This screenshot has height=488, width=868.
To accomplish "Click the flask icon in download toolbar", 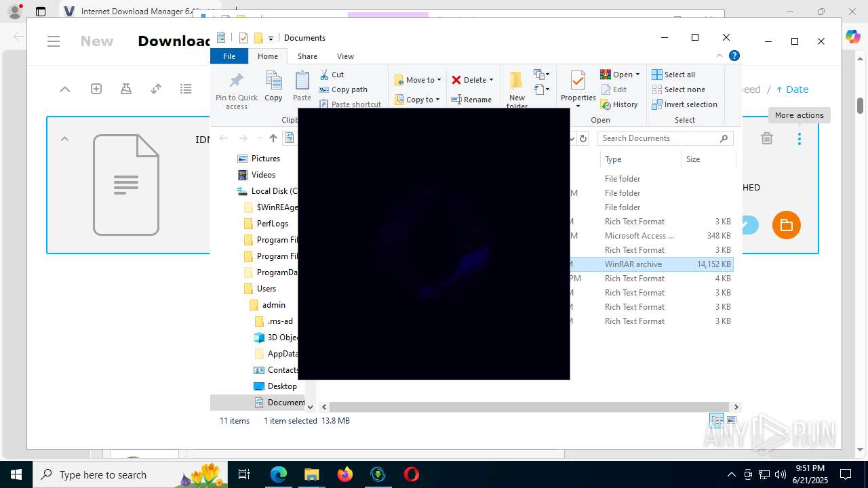I will coord(125,89).
